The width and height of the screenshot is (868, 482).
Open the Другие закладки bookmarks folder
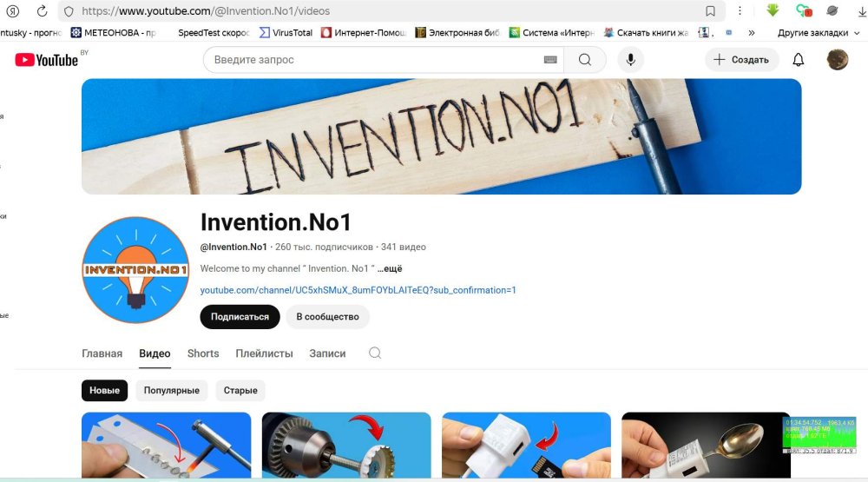click(812, 33)
